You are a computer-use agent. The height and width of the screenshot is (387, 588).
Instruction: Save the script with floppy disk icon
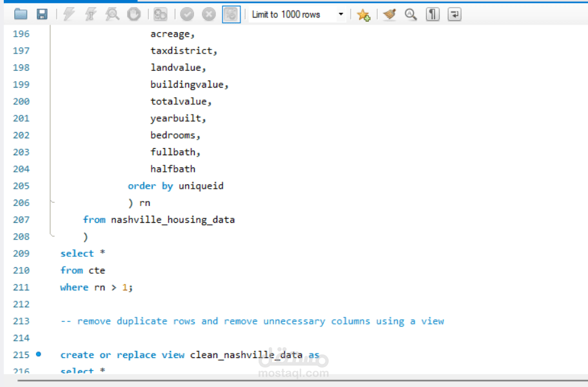coord(42,15)
